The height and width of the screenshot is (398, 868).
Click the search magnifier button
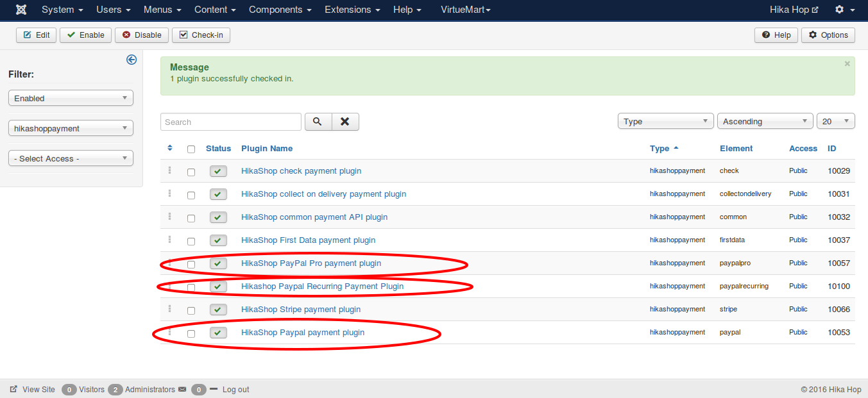coord(318,122)
